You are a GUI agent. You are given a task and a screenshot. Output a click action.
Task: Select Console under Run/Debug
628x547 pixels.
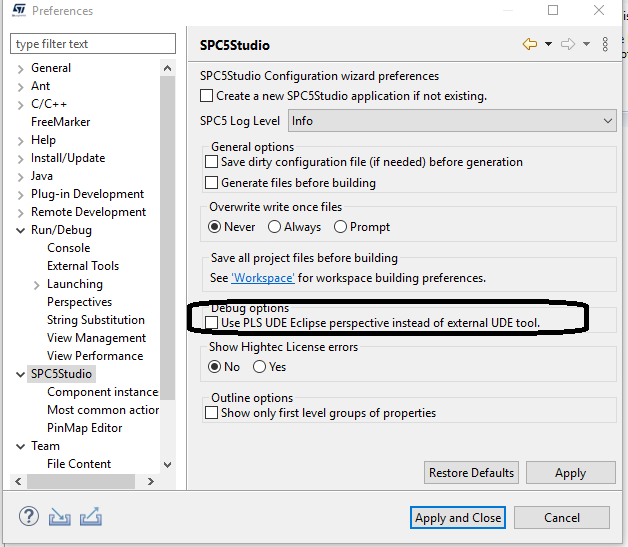tap(68, 248)
